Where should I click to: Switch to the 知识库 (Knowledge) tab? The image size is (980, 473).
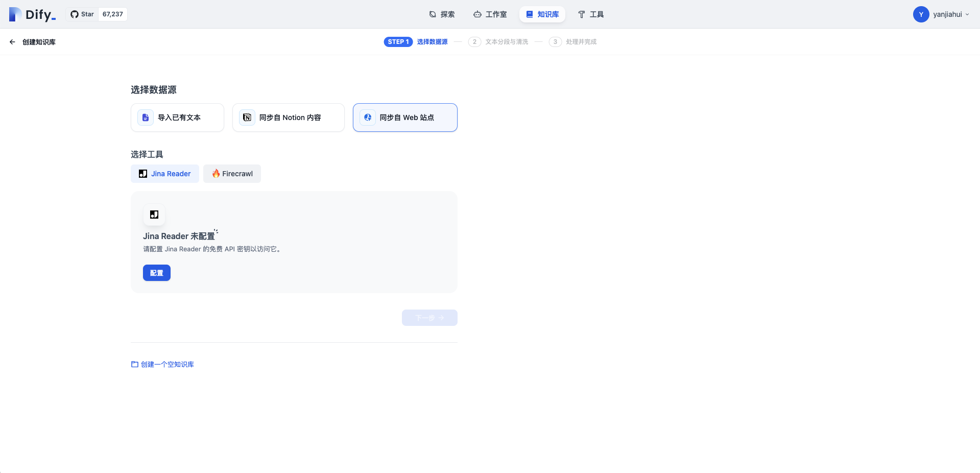542,14
